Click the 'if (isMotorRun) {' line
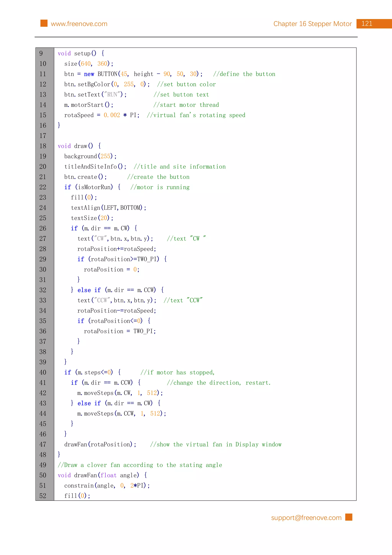The width and height of the screenshot is (392, 555). click(92, 187)
